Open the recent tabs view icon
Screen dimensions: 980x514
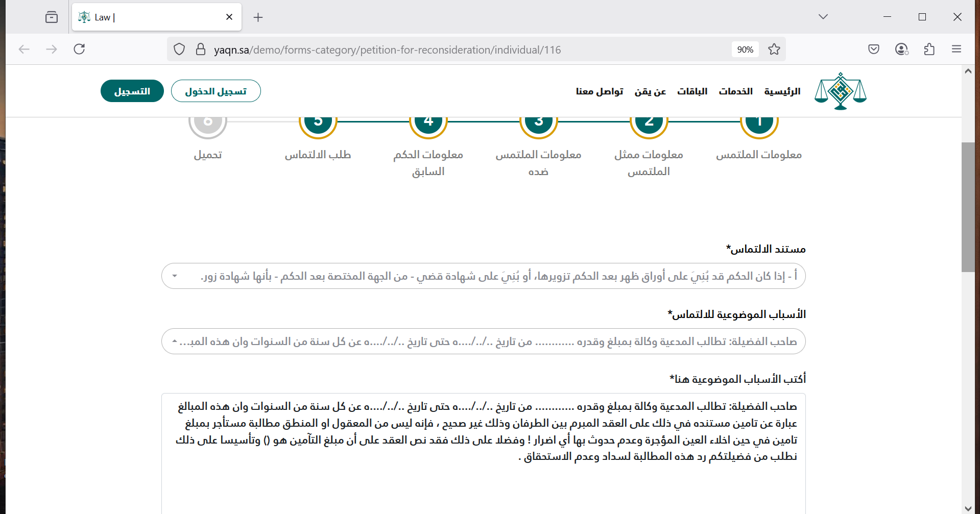tap(52, 17)
